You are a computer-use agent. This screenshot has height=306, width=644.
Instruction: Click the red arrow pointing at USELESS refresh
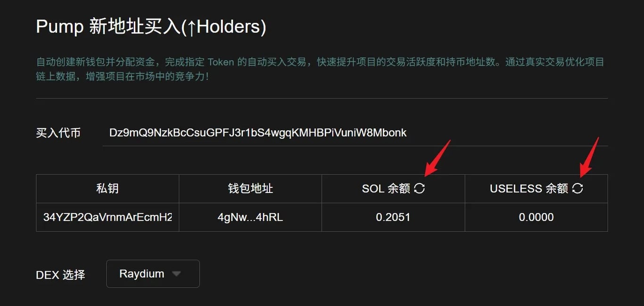pyautogui.click(x=589, y=156)
